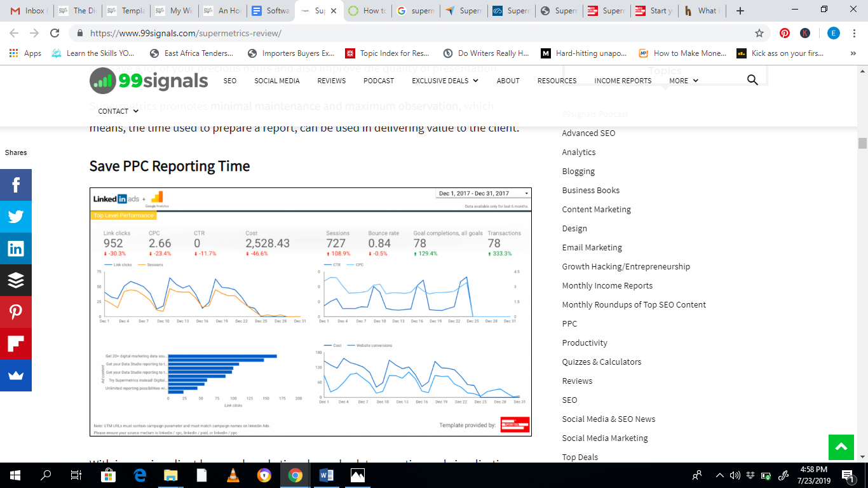Open the ABOUT page from navigation
This screenshot has width=868, height=488.
pos(508,81)
